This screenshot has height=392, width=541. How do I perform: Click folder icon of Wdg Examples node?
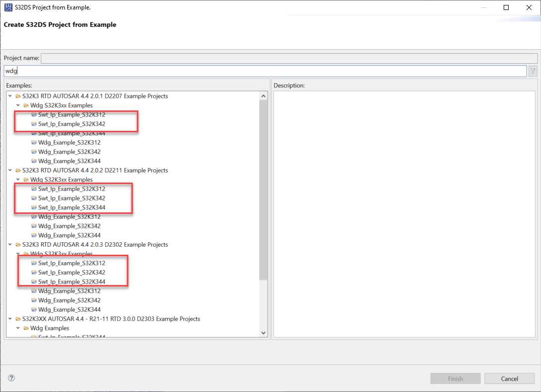pos(26,328)
